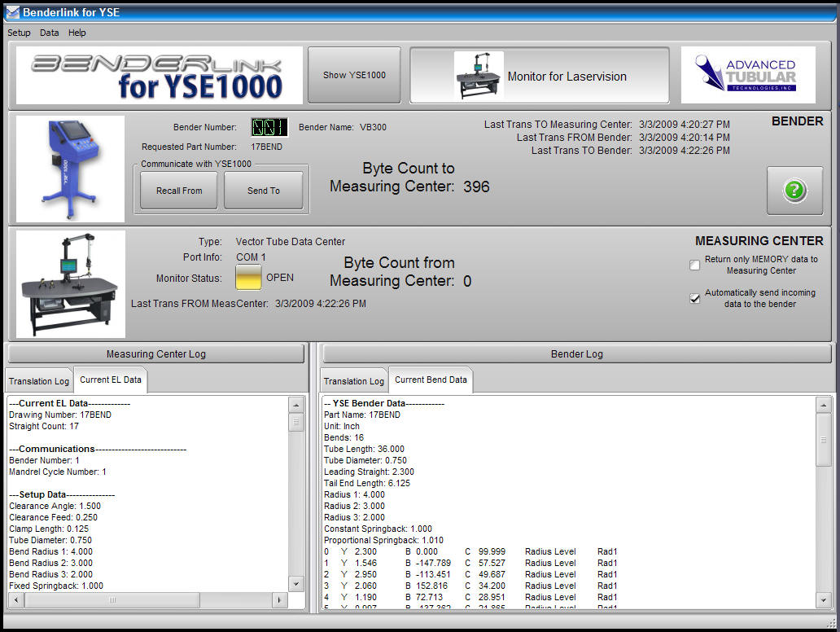Switch to Measuring Center Translation Log tab

point(39,381)
